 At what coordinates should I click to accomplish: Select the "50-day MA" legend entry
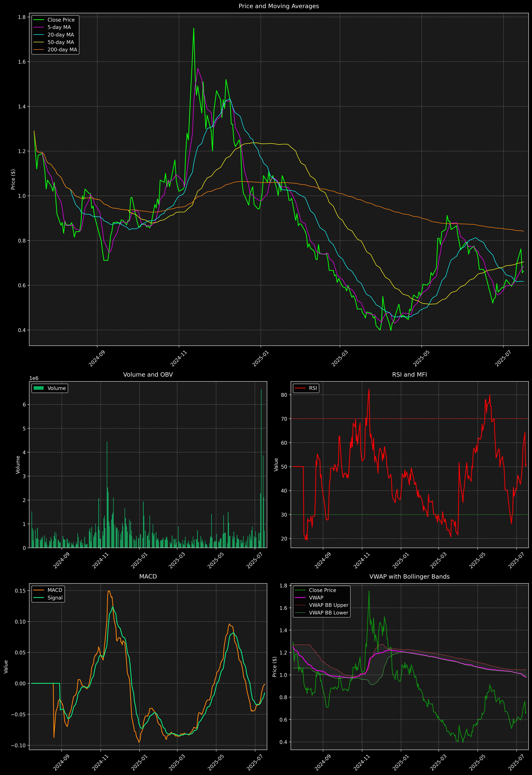[61, 42]
